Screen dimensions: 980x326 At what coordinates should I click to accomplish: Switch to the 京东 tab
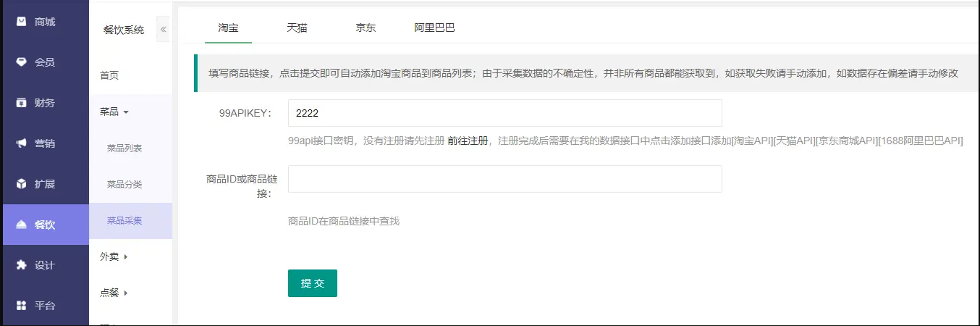[x=366, y=28]
